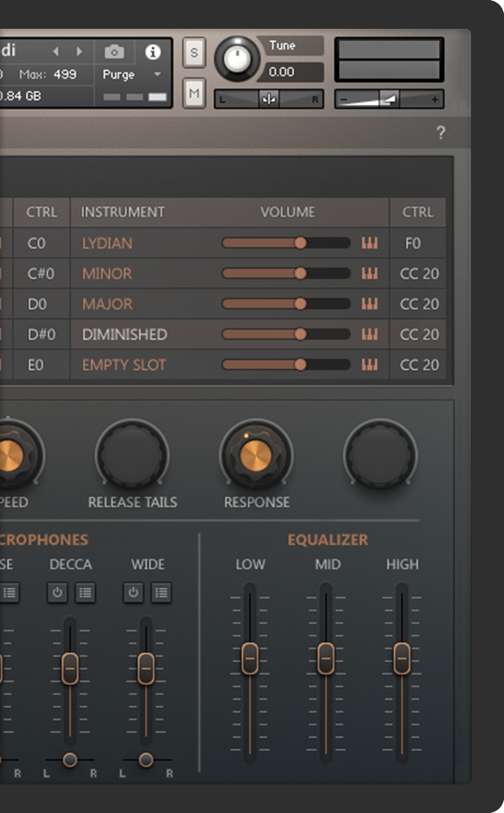The image size is (504, 813).
Task: Click keyboard icon in the EMPTY SLOT row
Action: [x=369, y=365]
